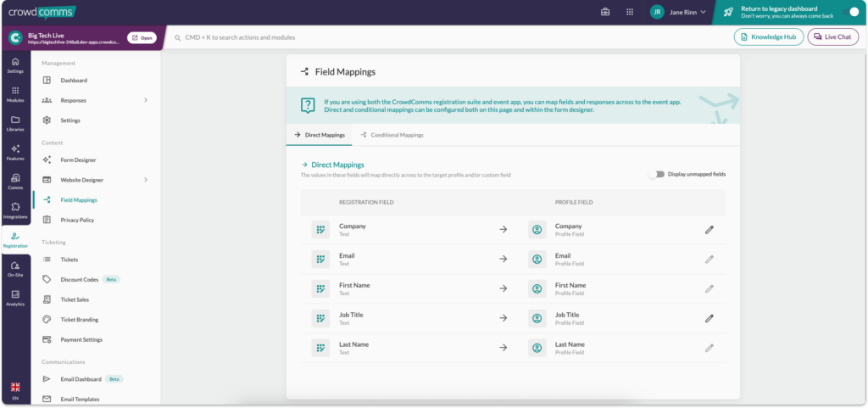The image size is (868, 408).
Task: Toggle the Return to legacy dashboard switch
Action: tap(853, 12)
